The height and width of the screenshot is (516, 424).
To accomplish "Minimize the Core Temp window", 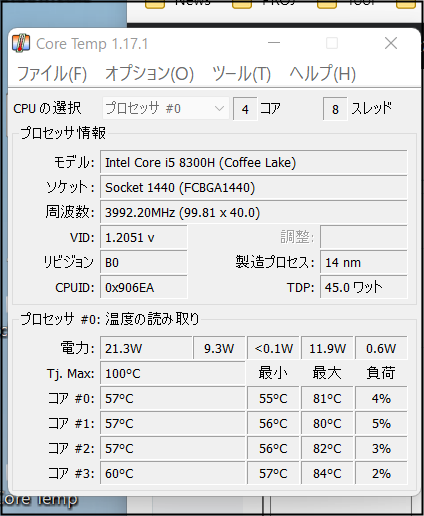I will pyautogui.click(x=274, y=43).
